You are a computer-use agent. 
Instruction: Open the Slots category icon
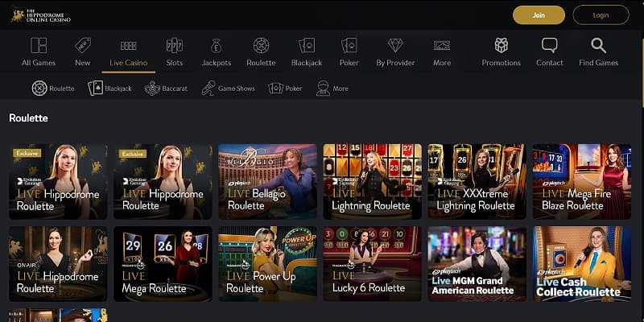174,46
